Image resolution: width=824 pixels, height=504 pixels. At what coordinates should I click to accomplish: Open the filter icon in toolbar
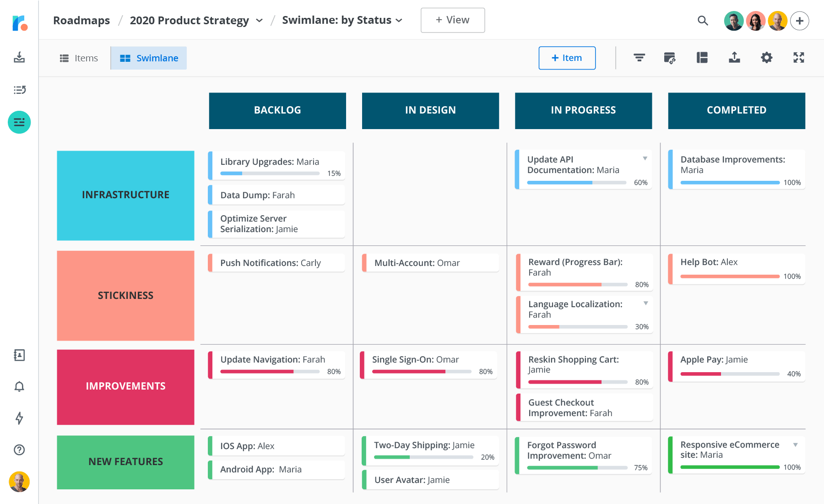(639, 58)
